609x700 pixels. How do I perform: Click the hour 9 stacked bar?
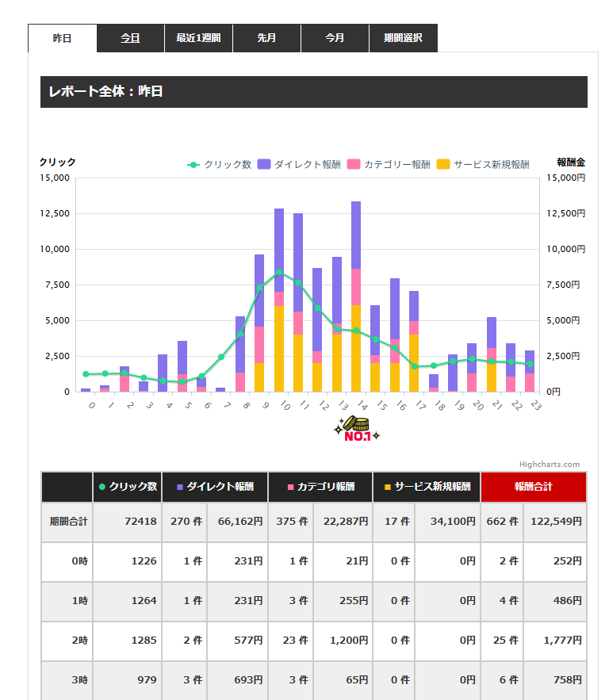tap(259, 323)
